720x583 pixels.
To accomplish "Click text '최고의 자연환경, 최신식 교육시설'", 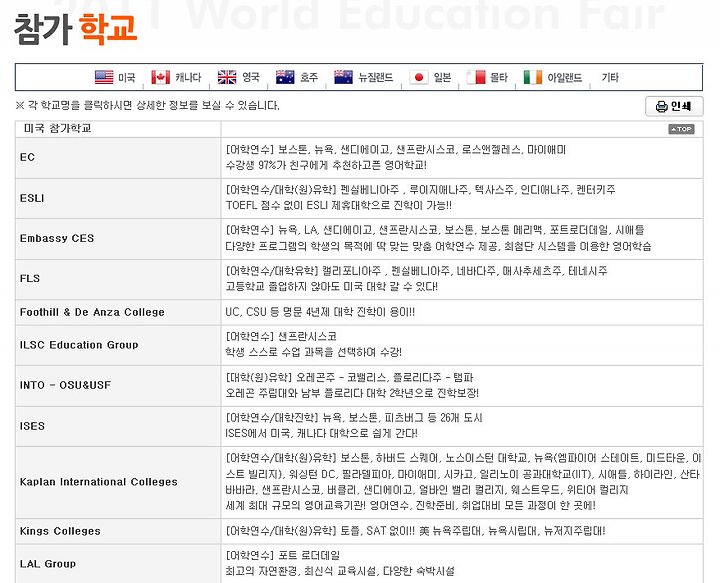I will (302, 571).
